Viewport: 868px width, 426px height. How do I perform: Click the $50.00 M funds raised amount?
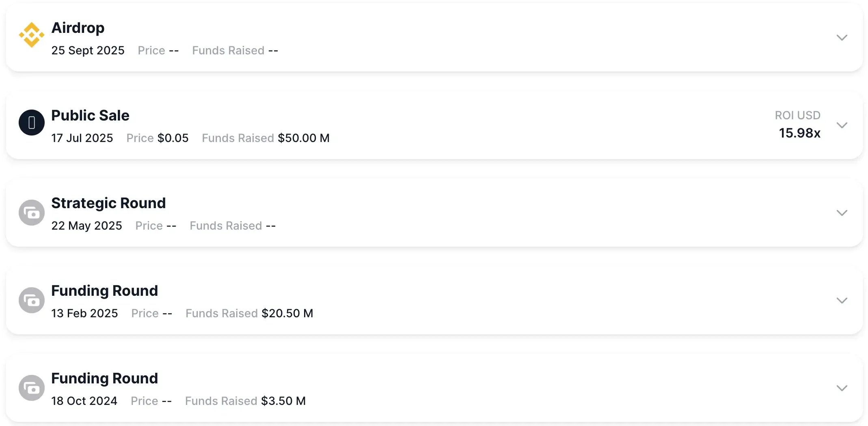pyautogui.click(x=303, y=138)
